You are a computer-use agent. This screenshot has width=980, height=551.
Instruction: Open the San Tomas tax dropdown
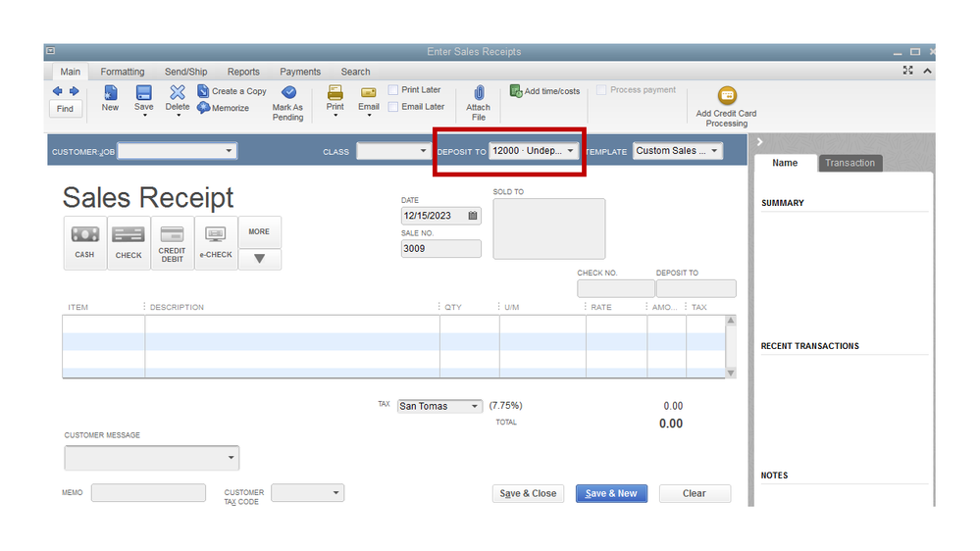click(475, 406)
